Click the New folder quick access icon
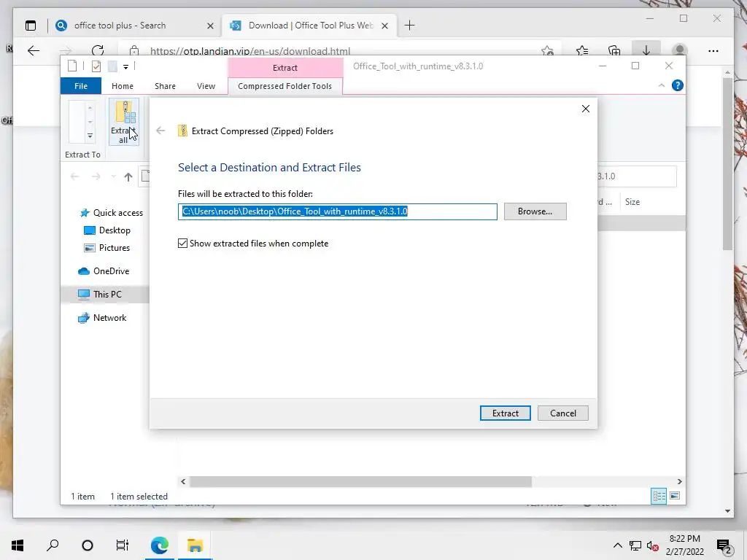The image size is (747, 560). [112, 66]
